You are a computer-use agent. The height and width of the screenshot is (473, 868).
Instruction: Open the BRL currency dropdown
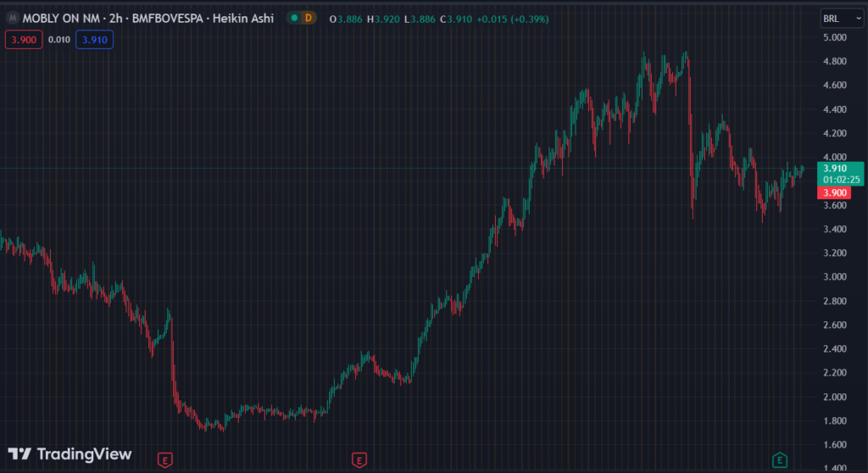pos(842,19)
